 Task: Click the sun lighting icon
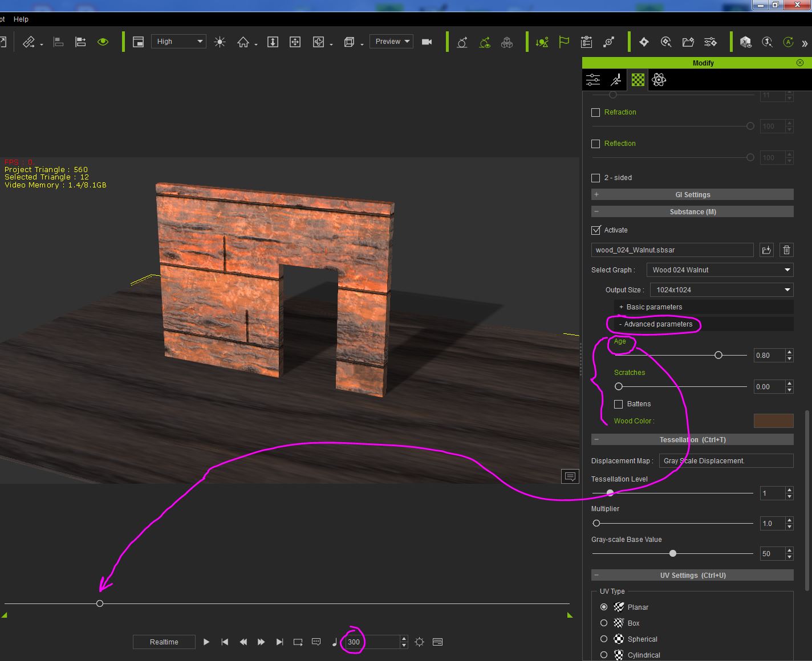coord(220,42)
